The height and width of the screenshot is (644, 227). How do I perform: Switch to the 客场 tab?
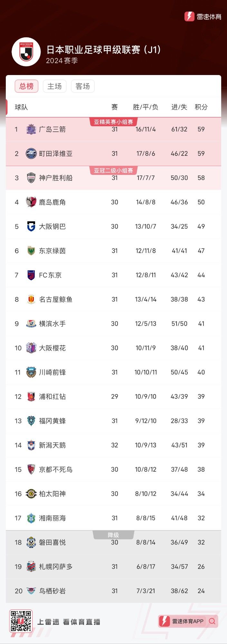point(82,86)
